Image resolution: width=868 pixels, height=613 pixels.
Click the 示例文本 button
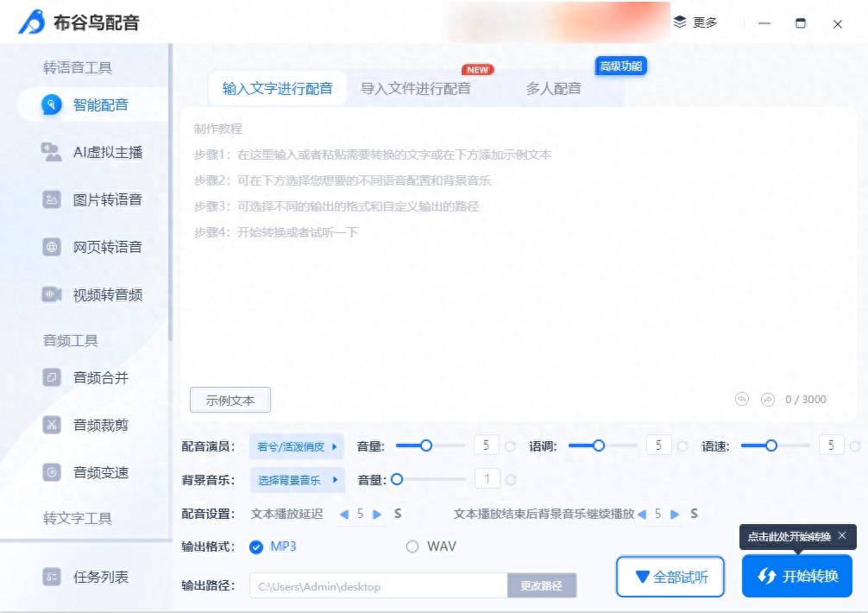tap(230, 400)
